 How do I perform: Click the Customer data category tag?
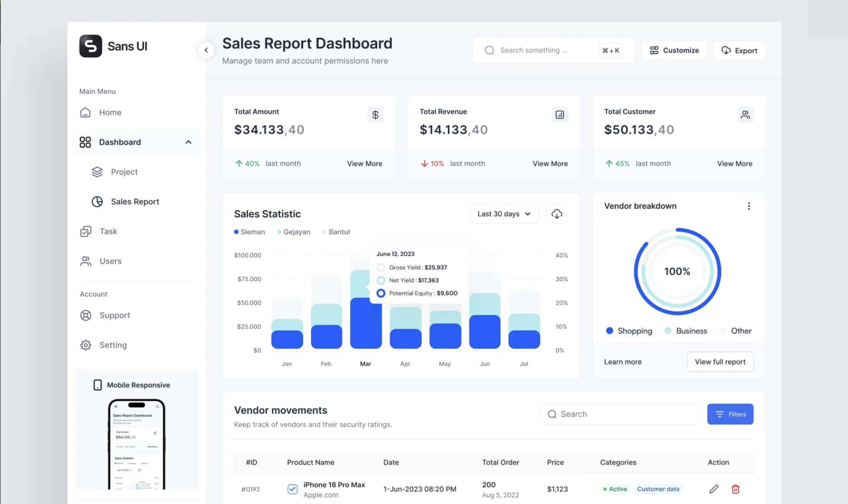658,489
